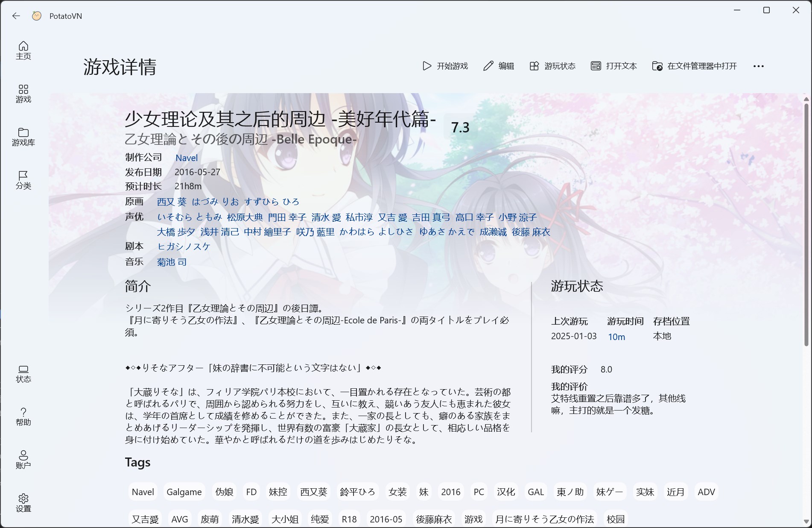Image resolution: width=812 pixels, height=528 pixels.
Task: Click the 10m play time value
Action: tap(616, 337)
